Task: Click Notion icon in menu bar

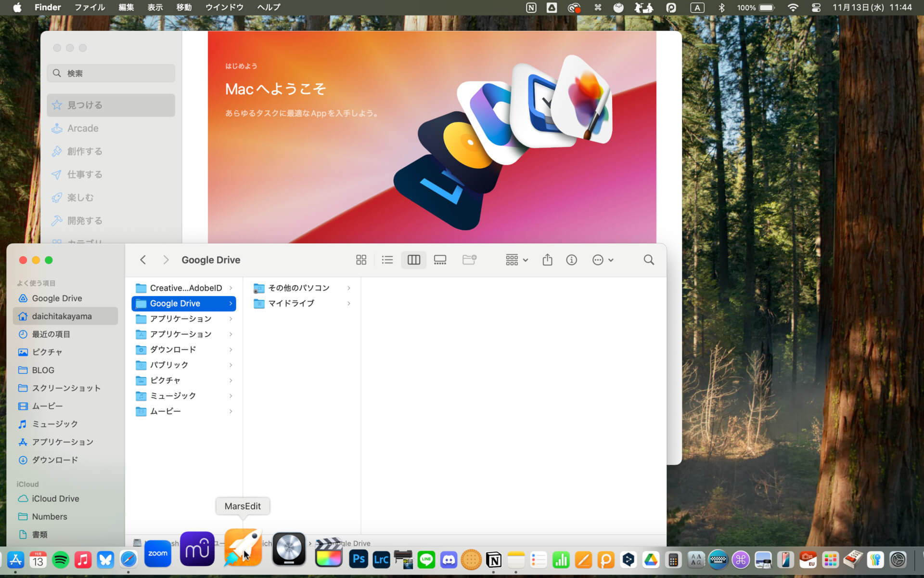Action: click(x=531, y=7)
